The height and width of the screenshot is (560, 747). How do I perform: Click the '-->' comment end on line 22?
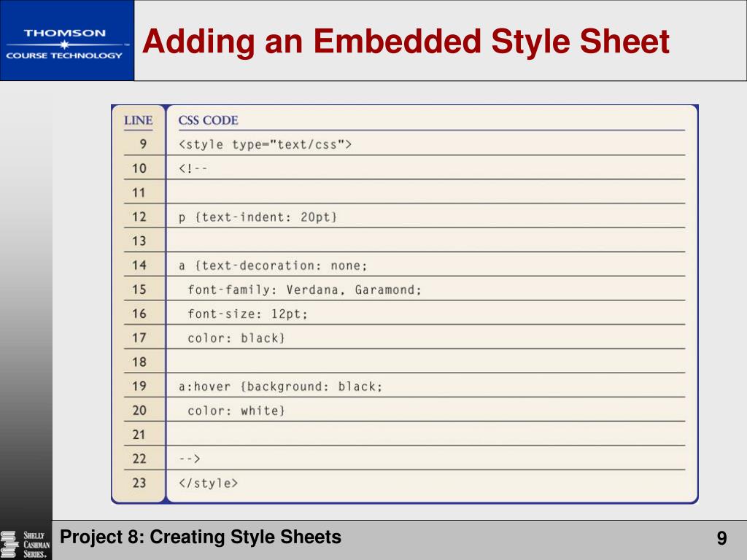point(190,459)
